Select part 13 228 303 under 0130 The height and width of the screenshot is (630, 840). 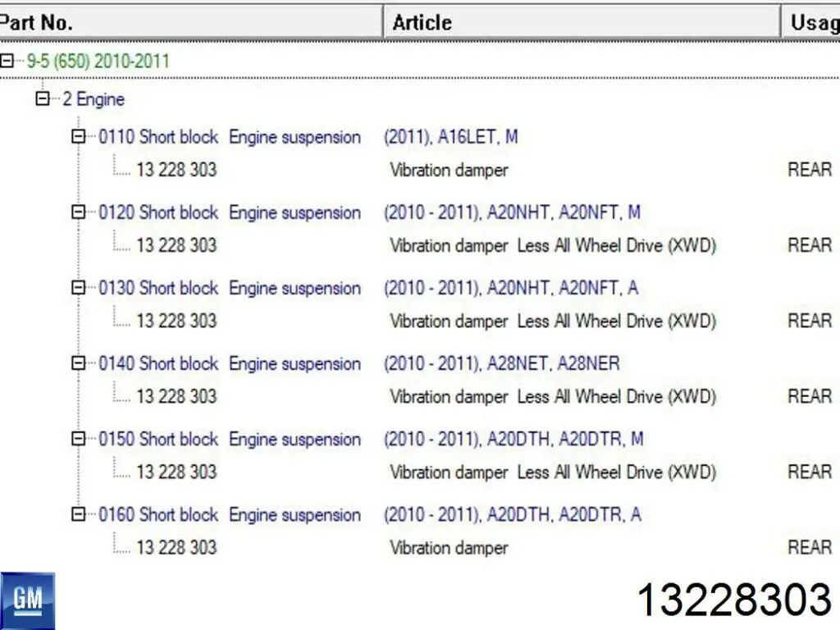click(177, 321)
